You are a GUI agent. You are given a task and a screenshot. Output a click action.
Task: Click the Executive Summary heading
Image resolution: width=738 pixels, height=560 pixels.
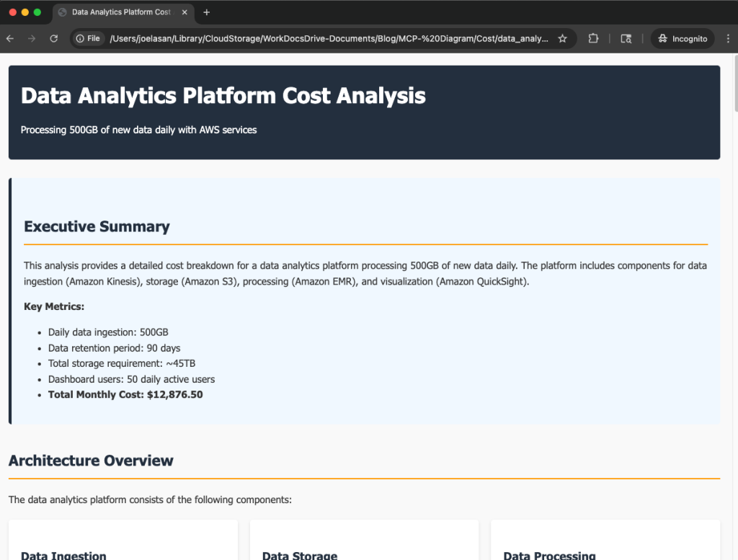pos(97,226)
